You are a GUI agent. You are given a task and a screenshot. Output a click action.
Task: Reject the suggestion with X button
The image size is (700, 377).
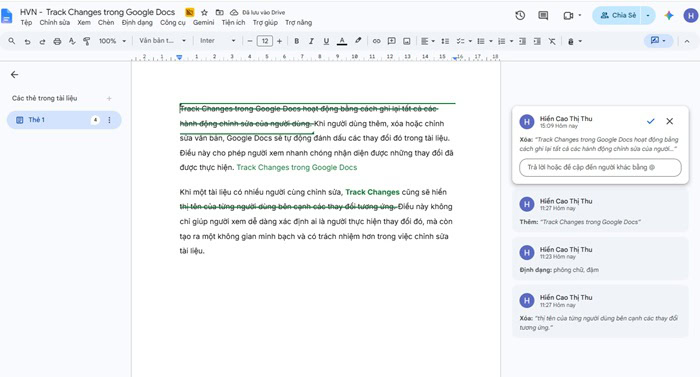(670, 121)
